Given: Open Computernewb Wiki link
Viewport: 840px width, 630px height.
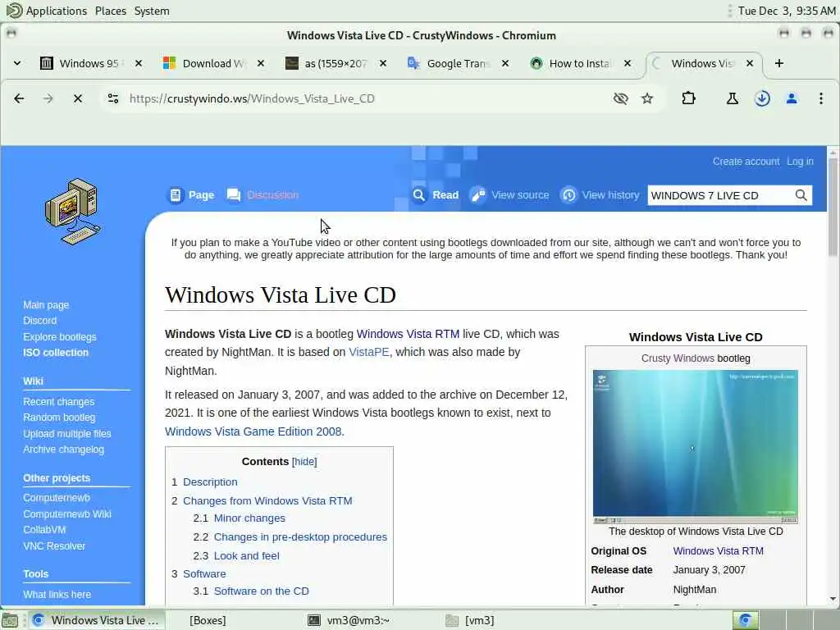Looking at the screenshot, I should (x=67, y=514).
